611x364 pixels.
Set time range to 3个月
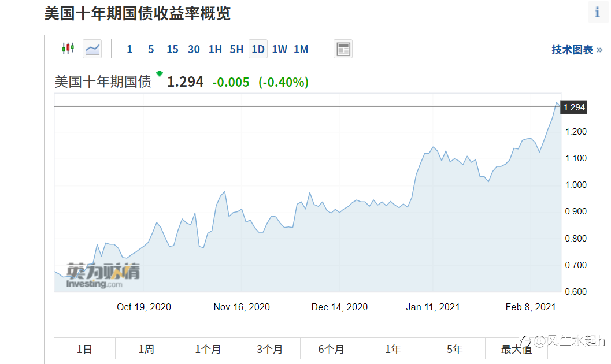pyautogui.click(x=269, y=349)
